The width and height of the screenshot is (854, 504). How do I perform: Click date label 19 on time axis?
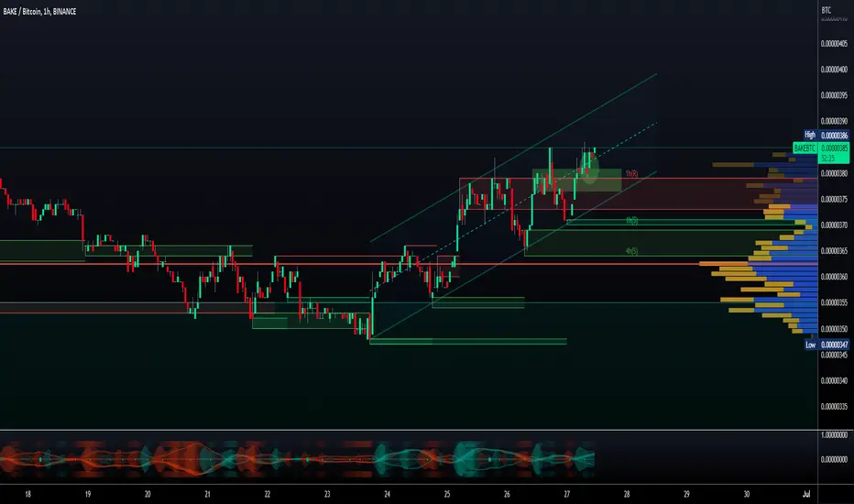point(88,495)
